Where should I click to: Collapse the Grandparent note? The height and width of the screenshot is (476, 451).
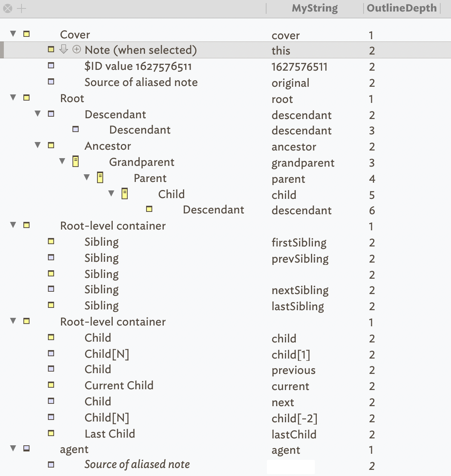(x=63, y=161)
